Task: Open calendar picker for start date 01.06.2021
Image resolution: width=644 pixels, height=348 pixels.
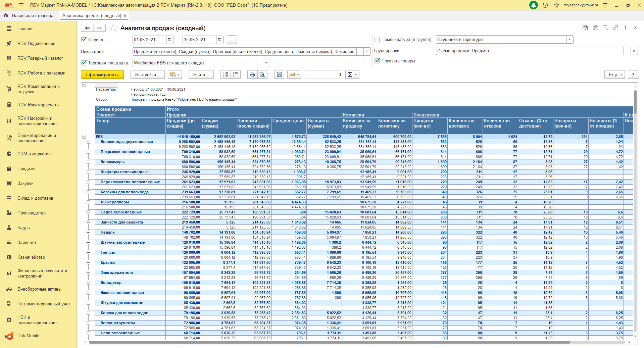Action: tap(170, 40)
